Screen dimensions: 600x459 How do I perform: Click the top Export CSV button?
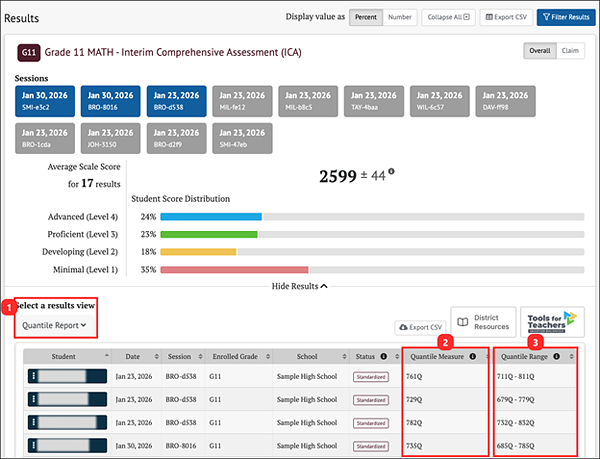(506, 17)
